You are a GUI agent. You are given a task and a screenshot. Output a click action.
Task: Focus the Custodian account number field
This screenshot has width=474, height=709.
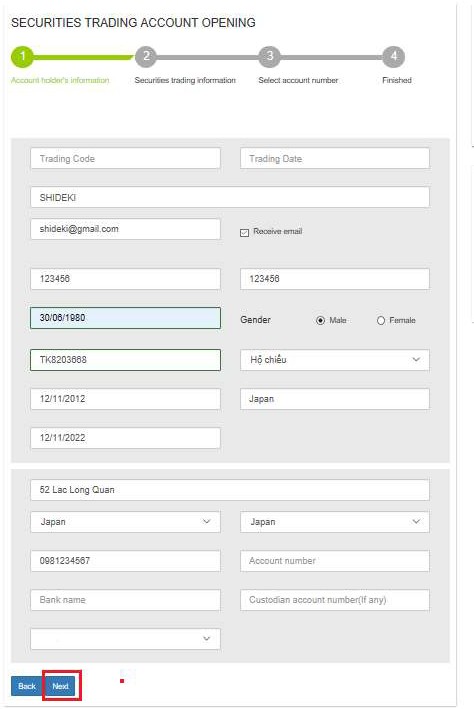(x=335, y=600)
